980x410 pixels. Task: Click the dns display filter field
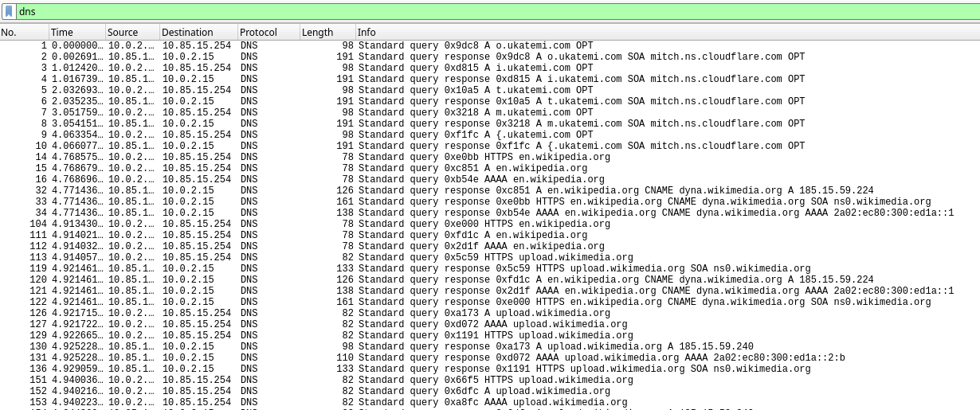[497, 11]
